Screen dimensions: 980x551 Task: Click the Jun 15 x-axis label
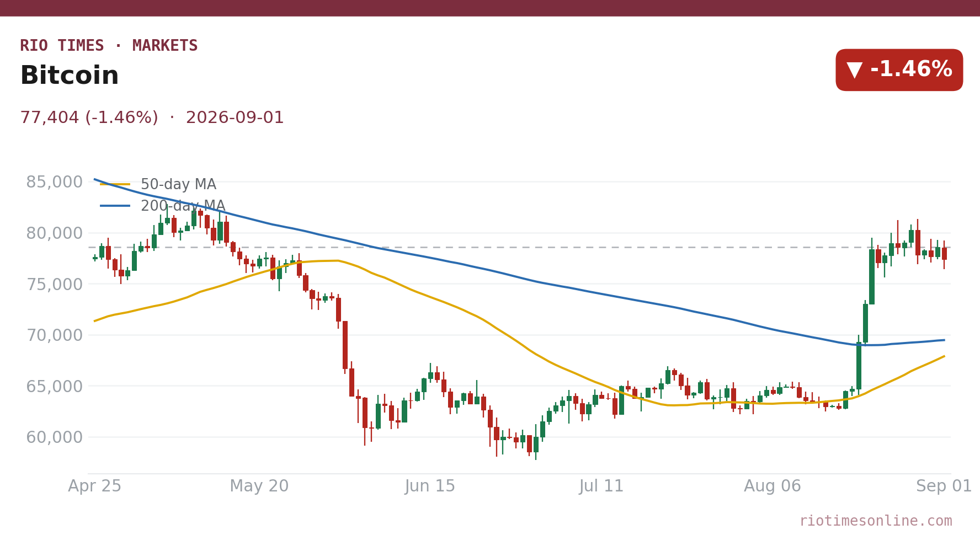click(430, 486)
